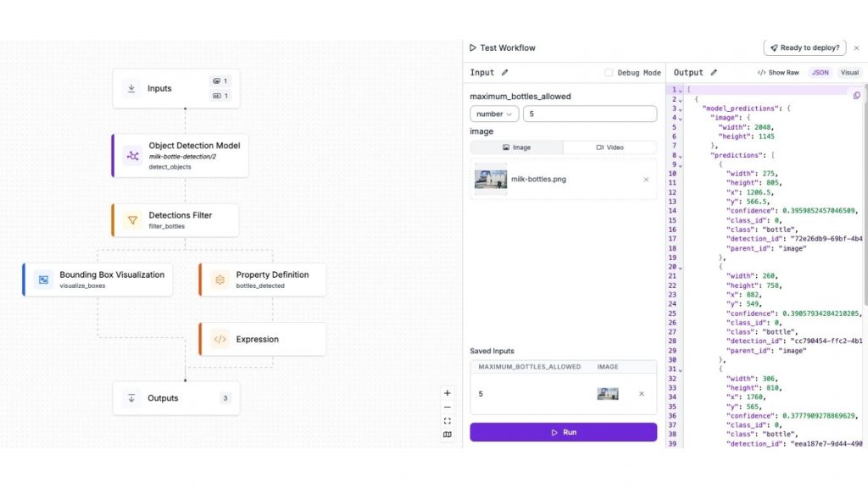Click the Ready to deploy? button
The image size is (868, 488).
pos(804,47)
